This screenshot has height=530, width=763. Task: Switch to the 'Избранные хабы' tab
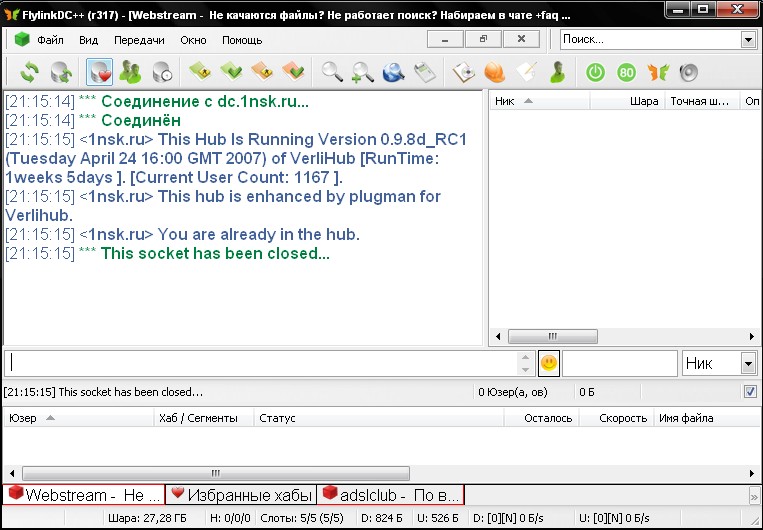(x=240, y=495)
